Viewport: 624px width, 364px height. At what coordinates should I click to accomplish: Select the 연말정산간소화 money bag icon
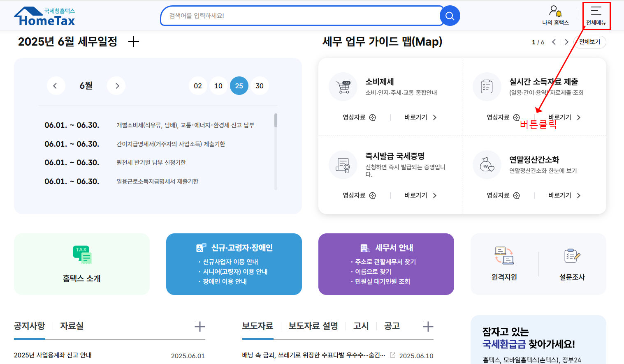click(487, 164)
